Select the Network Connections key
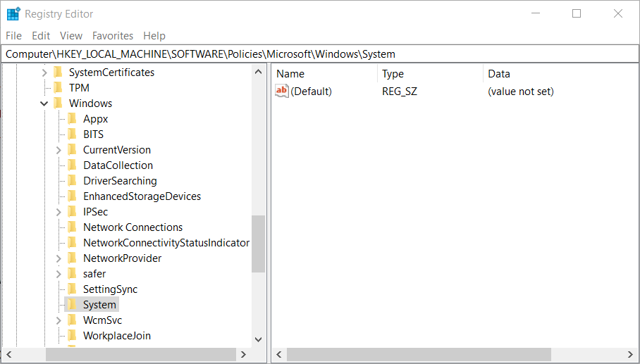 [133, 227]
